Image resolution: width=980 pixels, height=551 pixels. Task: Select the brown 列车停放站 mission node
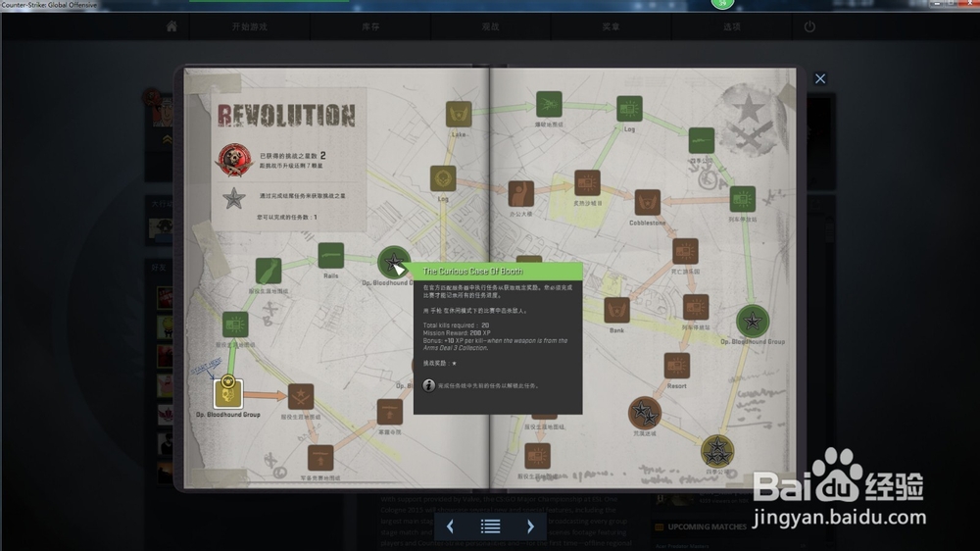pyautogui.click(x=696, y=307)
